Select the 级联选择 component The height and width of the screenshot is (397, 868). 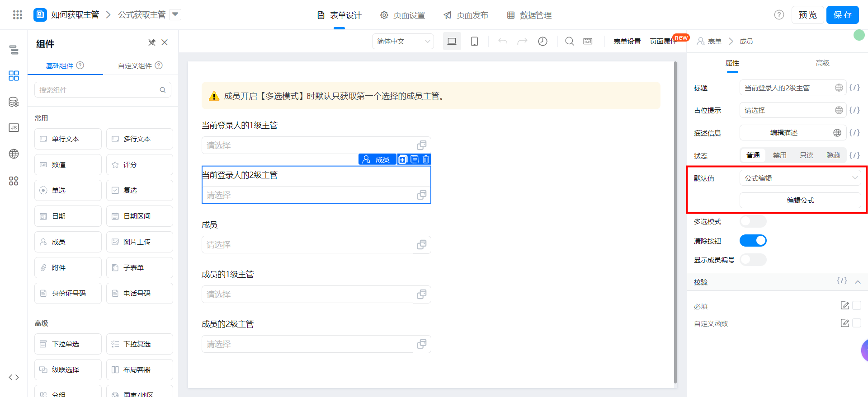[68, 370]
